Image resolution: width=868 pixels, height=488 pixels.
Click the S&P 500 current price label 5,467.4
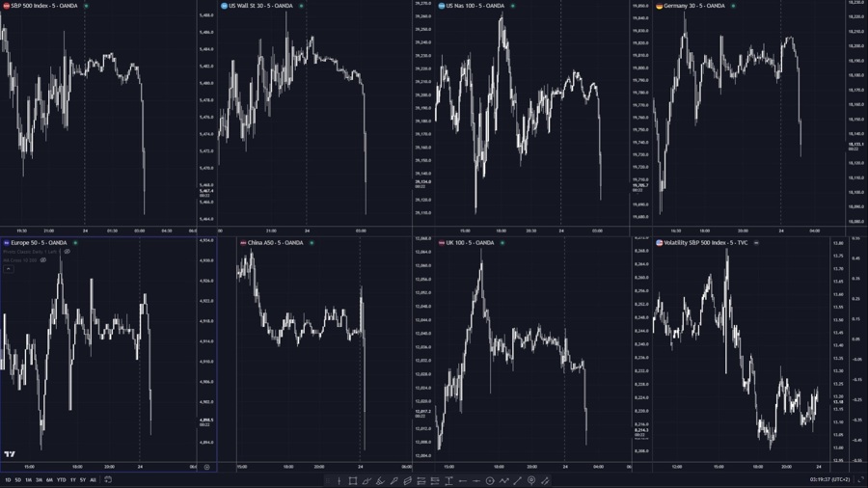(x=206, y=191)
